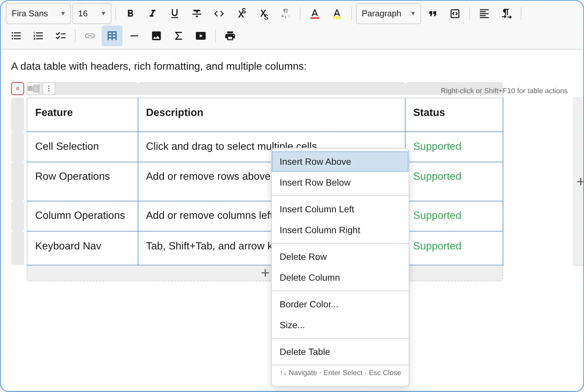Print the document

click(x=230, y=36)
